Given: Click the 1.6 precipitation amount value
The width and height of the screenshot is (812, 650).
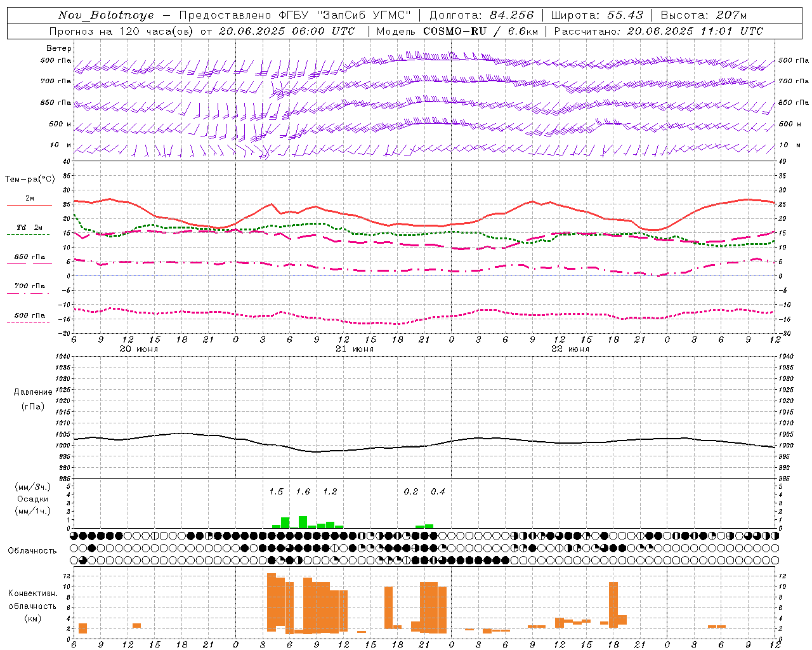Looking at the screenshot, I should [x=303, y=492].
